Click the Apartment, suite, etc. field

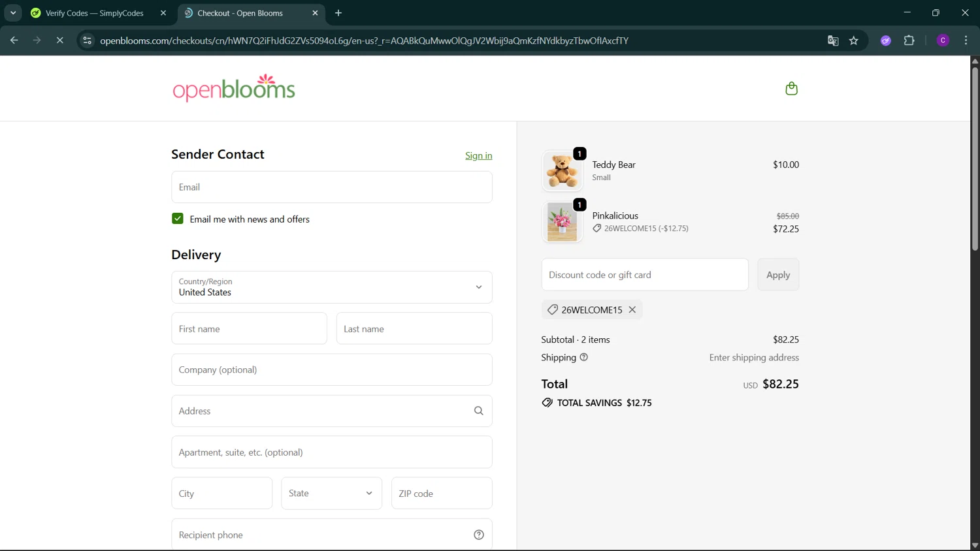(x=332, y=452)
